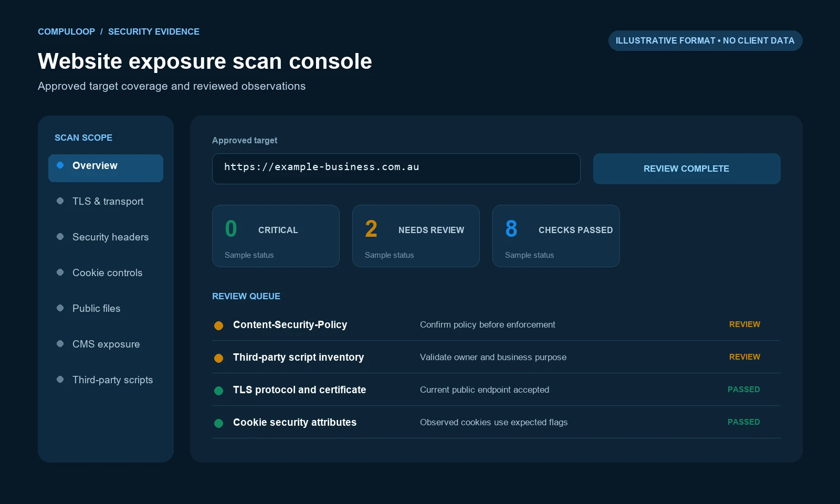Click 'Observed cookies use expected flags' text

click(x=493, y=423)
